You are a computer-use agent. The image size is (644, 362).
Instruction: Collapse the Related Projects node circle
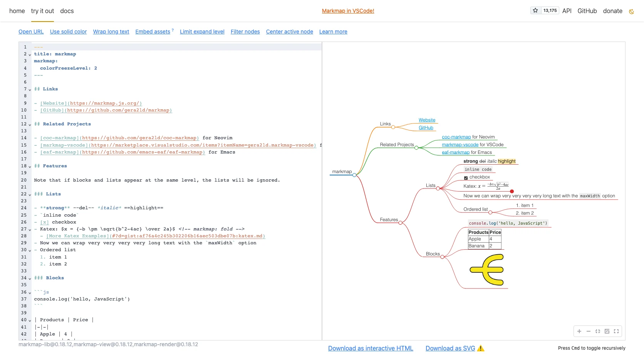[x=416, y=148]
